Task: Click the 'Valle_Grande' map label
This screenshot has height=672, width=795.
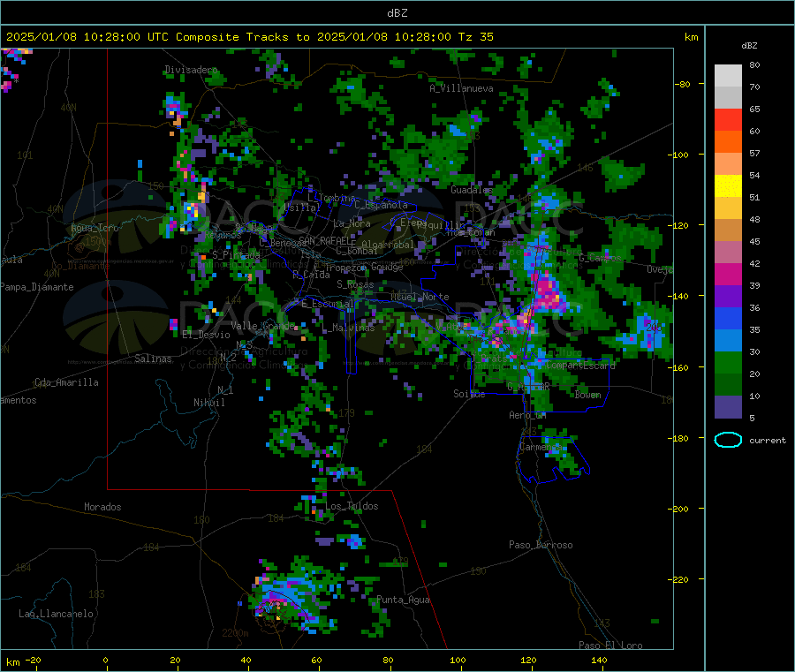Action: coord(262,325)
